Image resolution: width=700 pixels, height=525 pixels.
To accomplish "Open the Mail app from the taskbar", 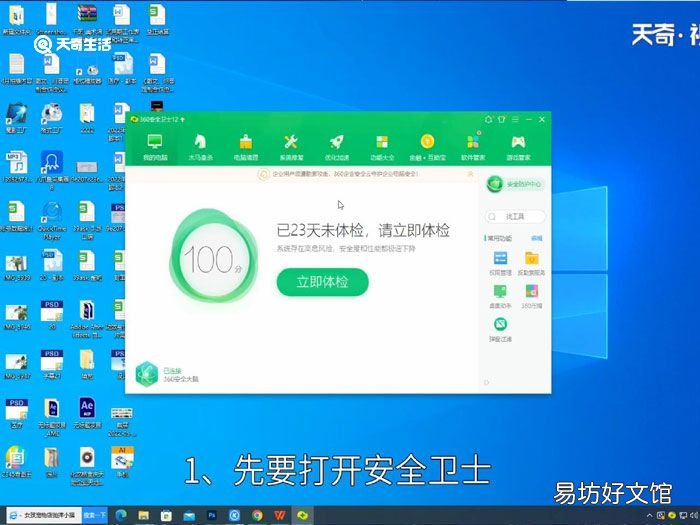I will 189,515.
